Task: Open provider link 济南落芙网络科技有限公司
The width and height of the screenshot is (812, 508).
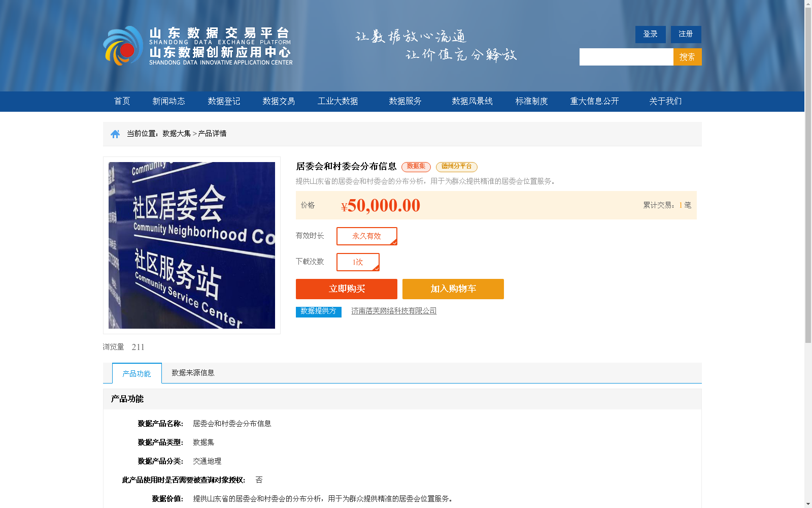Action: 394,311
